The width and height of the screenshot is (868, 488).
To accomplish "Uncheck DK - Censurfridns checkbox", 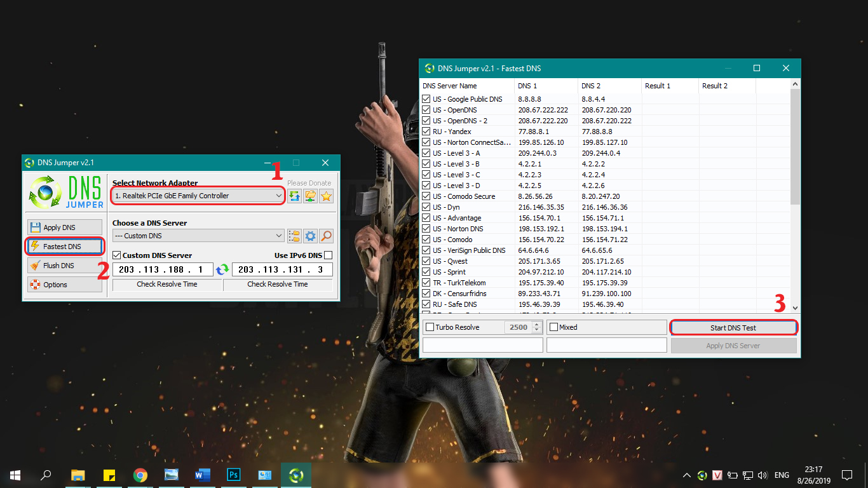I will point(426,294).
